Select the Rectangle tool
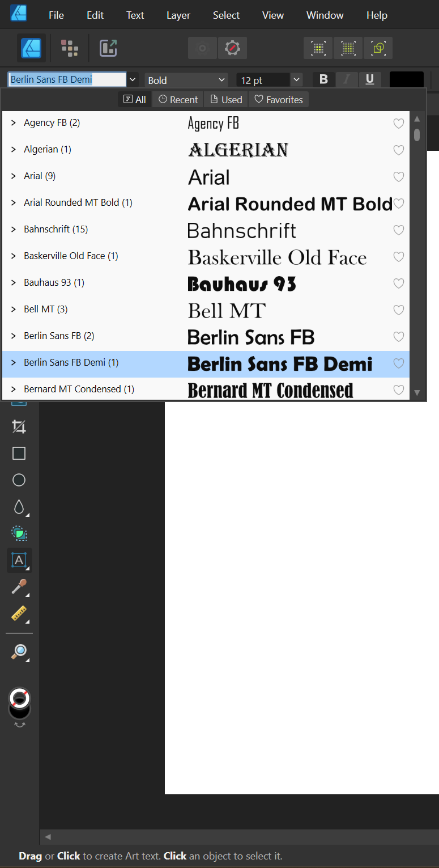This screenshot has width=439, height=868. pyautogui.click(x=19, y=453)
